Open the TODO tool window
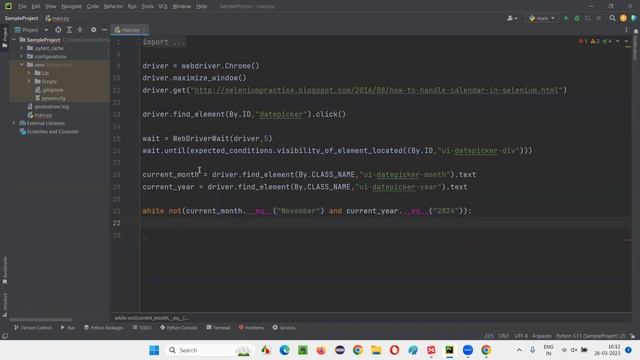 pos(142,328)
